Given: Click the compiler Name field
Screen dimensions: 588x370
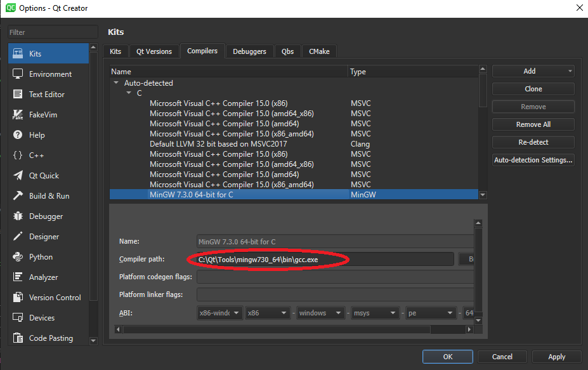Looking at the screenshot, I should coord(336,242).
